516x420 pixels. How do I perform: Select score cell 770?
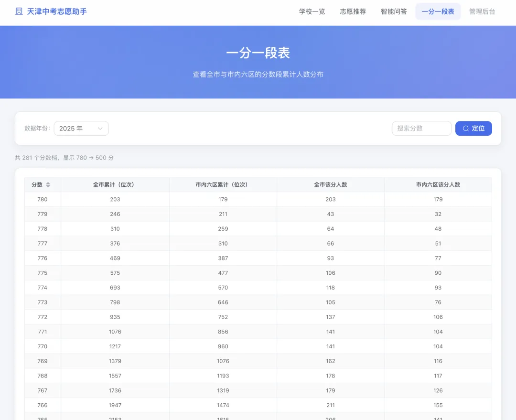(x=43, y=346)
